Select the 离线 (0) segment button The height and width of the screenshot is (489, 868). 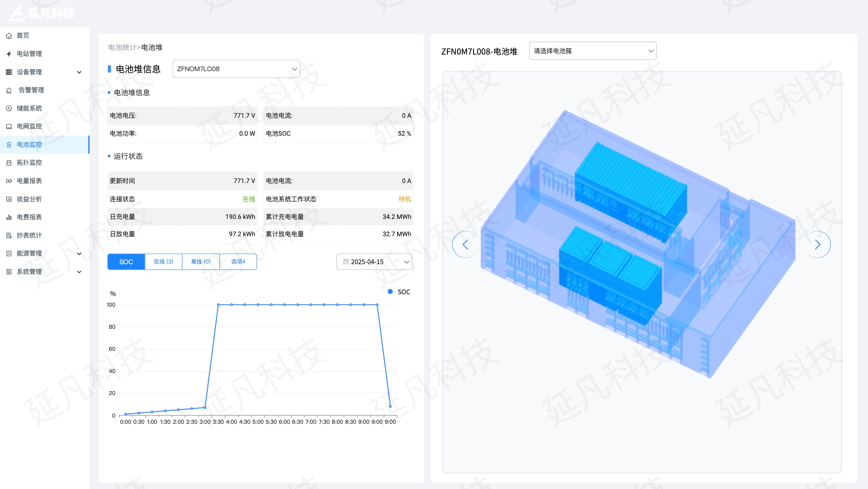pos(201,262)
